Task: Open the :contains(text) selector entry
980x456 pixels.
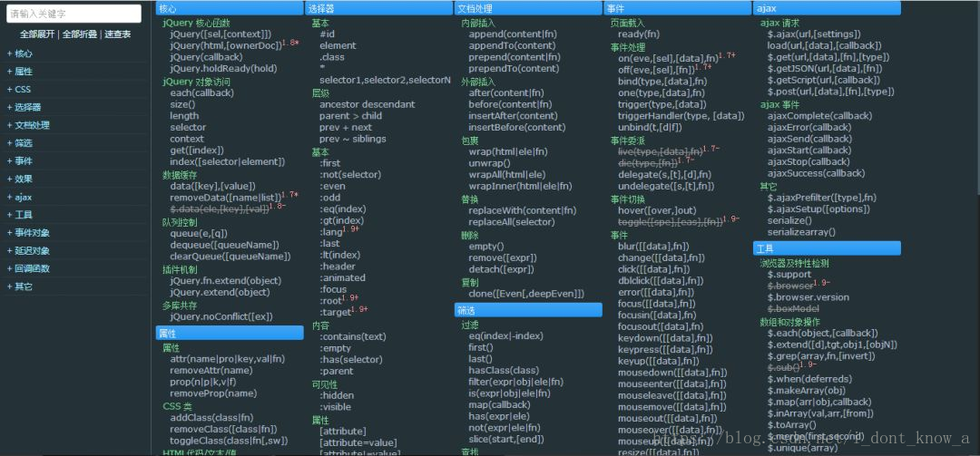Action: coord(353,336)
